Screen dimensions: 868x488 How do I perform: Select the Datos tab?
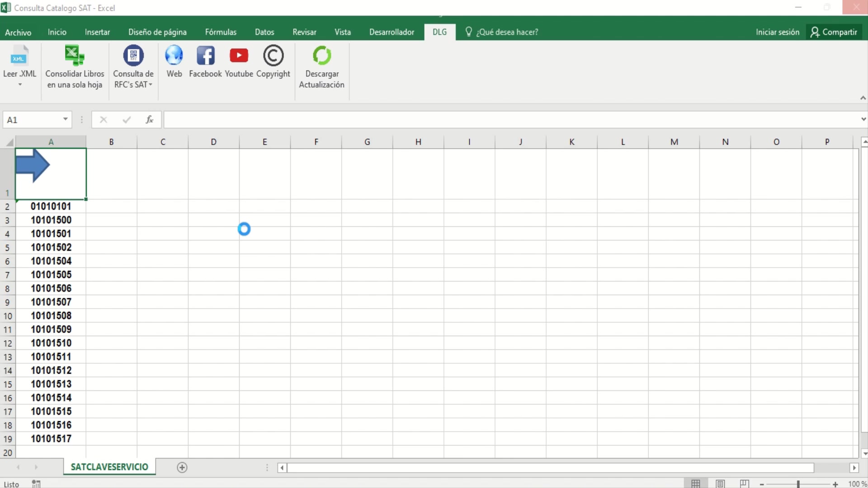(264, 32)
